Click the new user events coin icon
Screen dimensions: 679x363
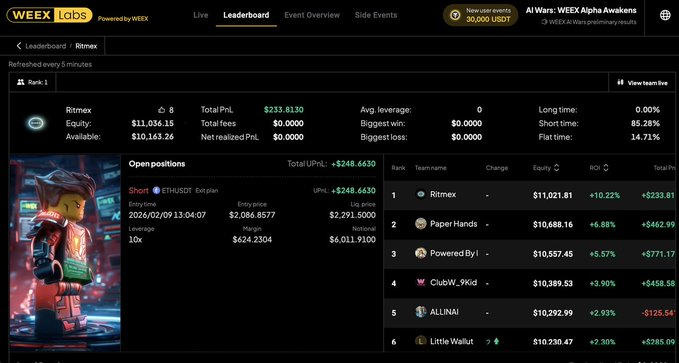point(455,15)
